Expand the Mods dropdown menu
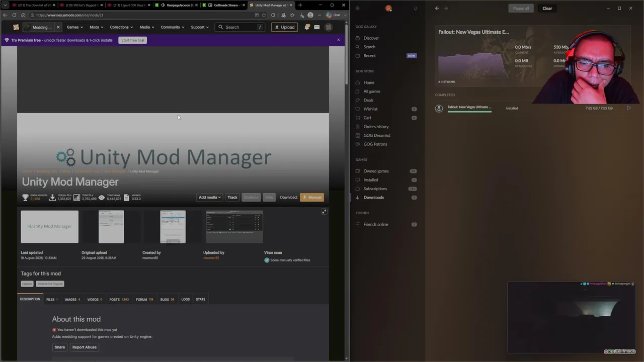The height and width of the screenshot is (362, 644). (x=97, y=27)
